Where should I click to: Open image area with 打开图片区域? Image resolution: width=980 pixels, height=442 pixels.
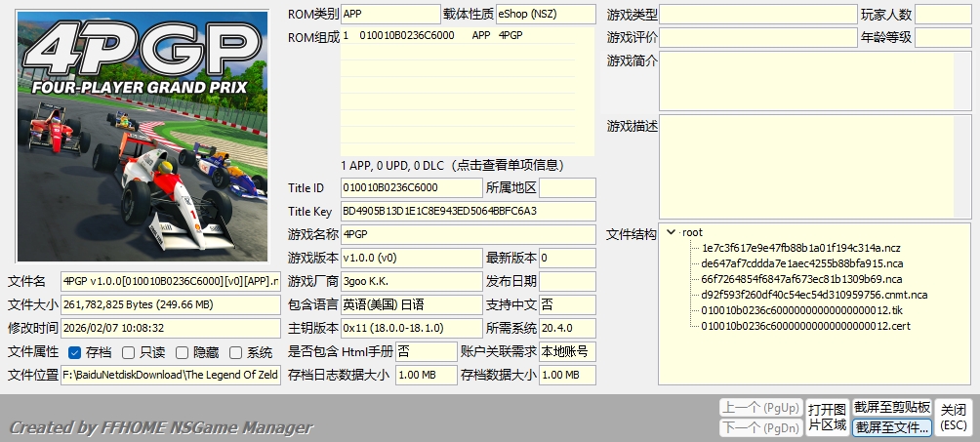(827, 417)
